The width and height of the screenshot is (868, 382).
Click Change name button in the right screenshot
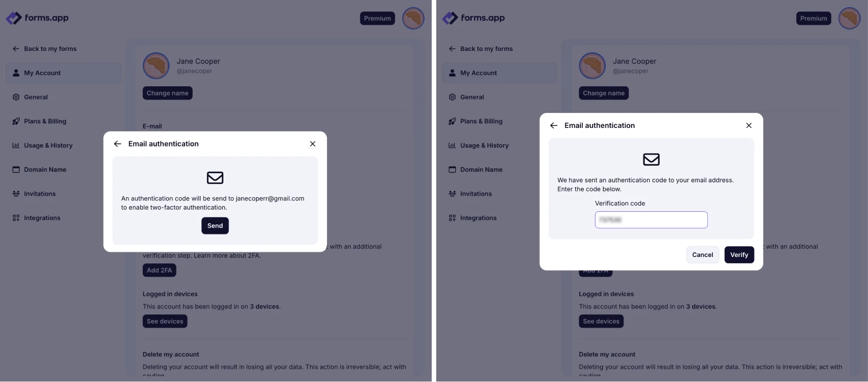click(x=604, y=93)
